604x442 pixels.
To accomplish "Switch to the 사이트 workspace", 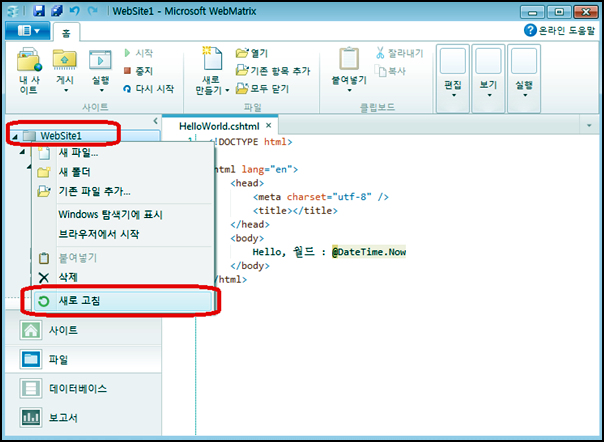I will pyautogui.click(x=83, y=330).
